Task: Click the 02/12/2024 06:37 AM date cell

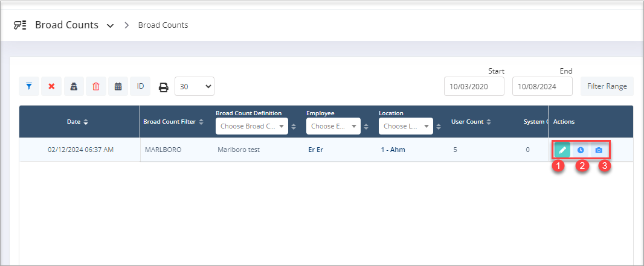Action: tap(80, 150)
